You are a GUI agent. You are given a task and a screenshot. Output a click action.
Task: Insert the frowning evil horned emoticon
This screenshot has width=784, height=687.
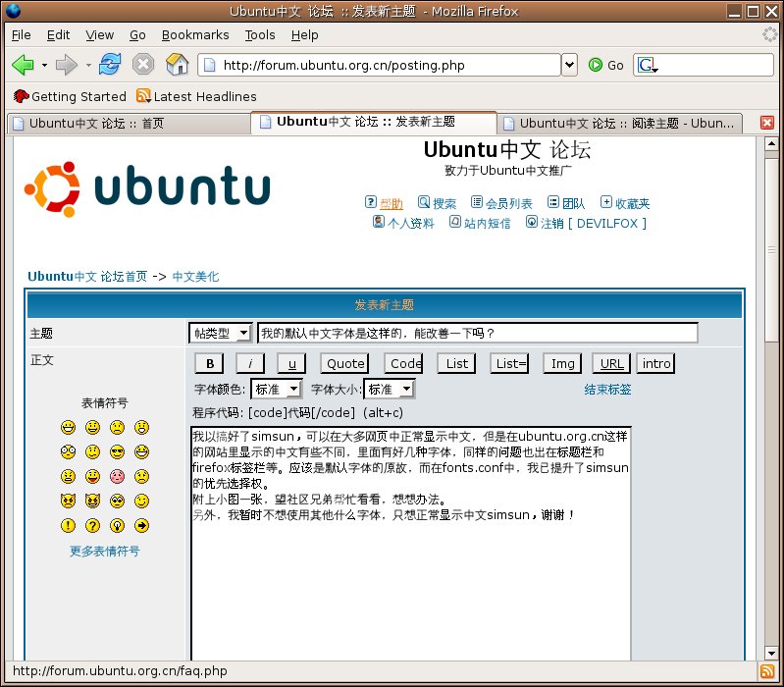click(x=68, y=501)
